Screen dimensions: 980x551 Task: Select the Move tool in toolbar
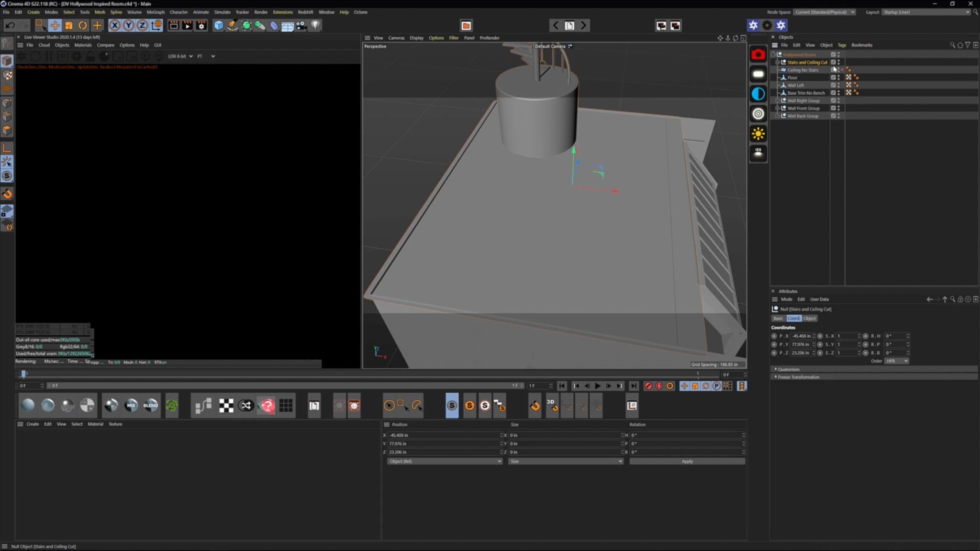(x=55, y=25)
